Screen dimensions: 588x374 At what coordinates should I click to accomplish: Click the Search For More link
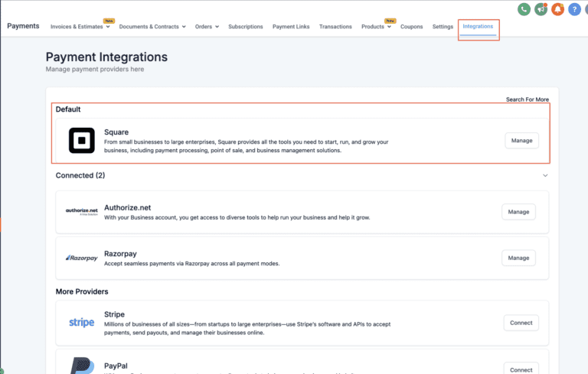[528, 99]
